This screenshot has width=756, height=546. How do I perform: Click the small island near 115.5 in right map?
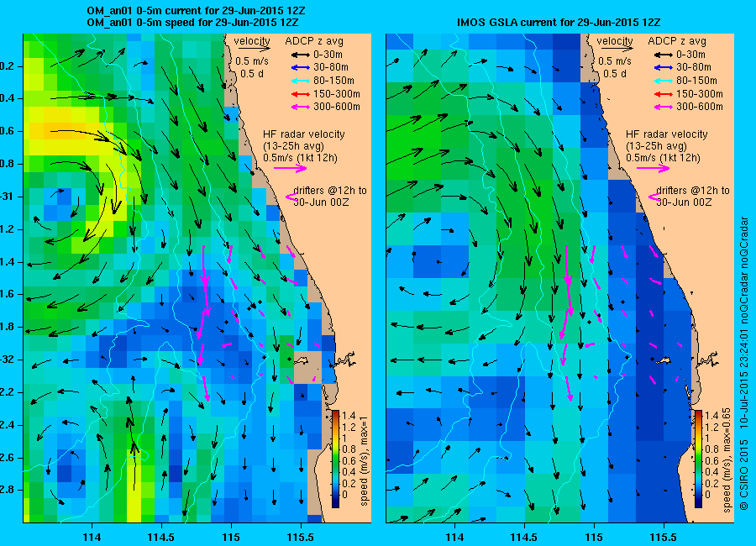coord(665,360)
